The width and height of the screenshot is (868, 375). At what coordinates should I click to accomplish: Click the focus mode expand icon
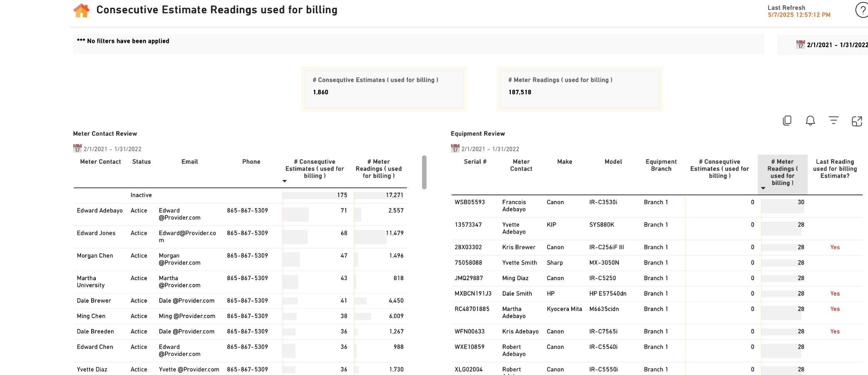pyautogui.click(x=857, y=121)
